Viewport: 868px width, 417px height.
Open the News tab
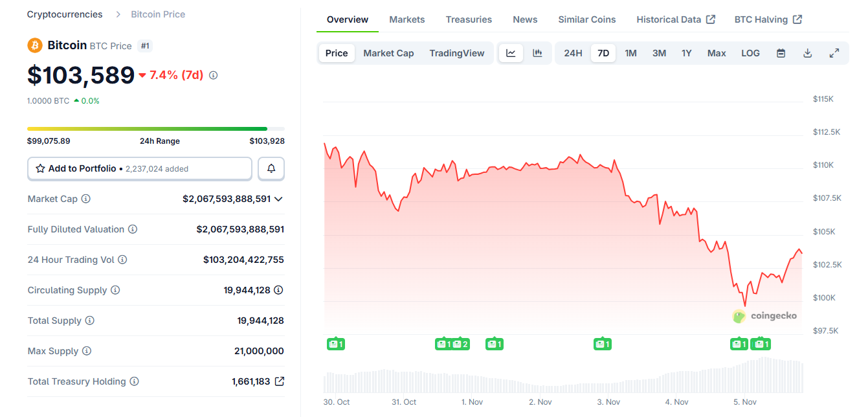tap(525, 19)
